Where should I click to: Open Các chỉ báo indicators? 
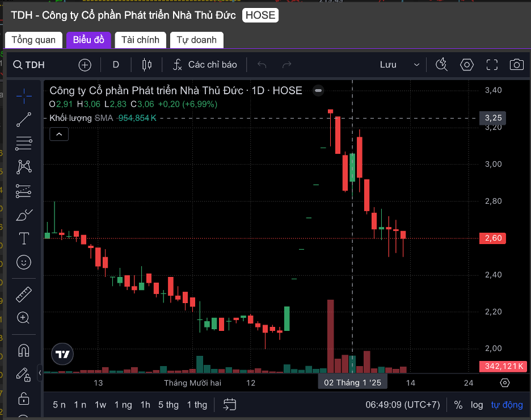pos(205,65)
